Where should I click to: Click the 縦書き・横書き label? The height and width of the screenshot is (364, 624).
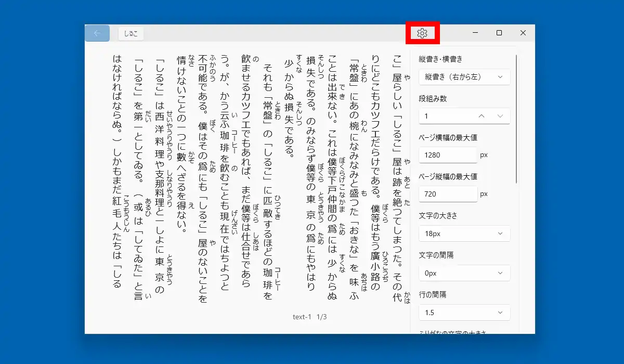tap(440, 59)
